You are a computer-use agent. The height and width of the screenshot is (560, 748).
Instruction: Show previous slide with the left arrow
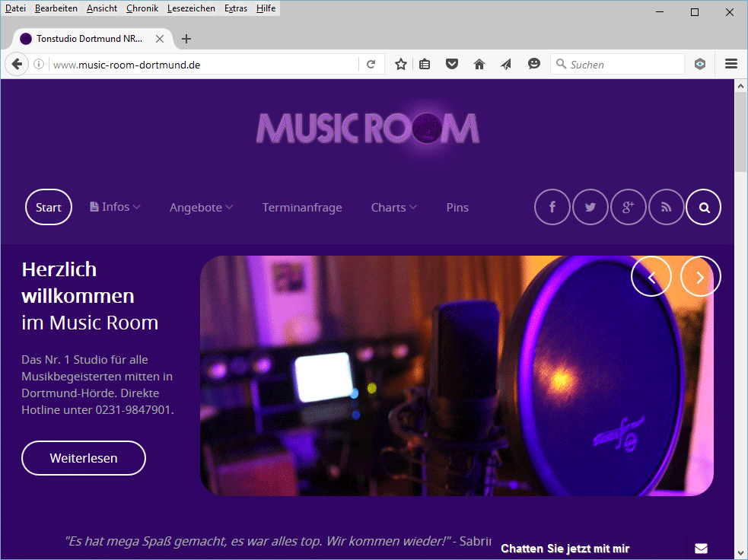(651, 277)
